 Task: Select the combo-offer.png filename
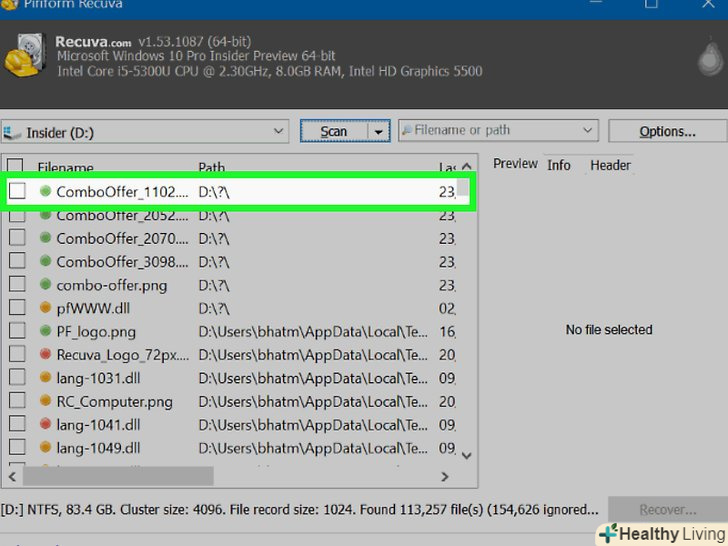[112, 285]
